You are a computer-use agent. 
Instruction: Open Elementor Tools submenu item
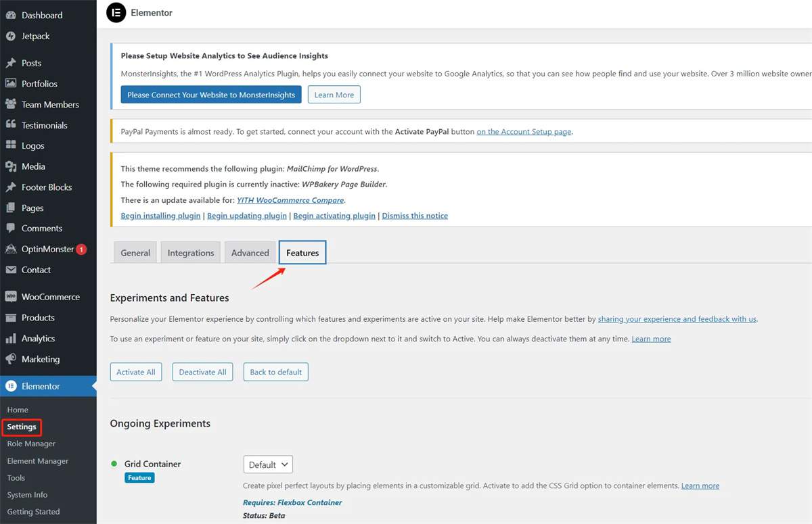[16, 478]
